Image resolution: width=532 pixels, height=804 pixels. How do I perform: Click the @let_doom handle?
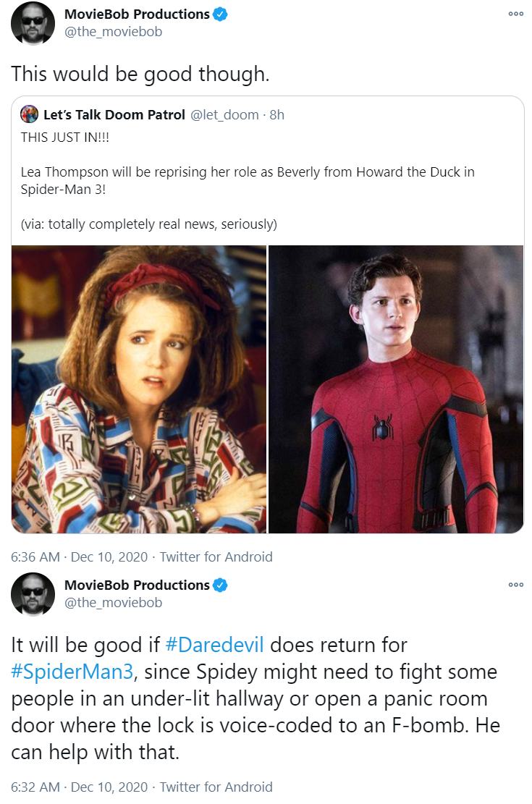click(224, 114)
